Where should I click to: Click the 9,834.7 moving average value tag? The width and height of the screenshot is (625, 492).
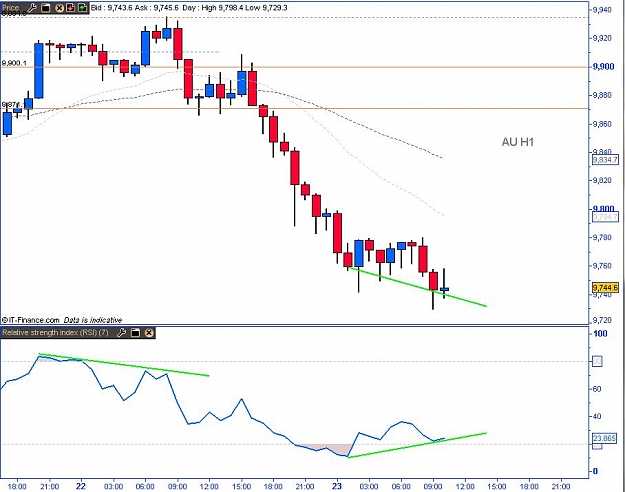pyautogui.click(x=605, y=160)
